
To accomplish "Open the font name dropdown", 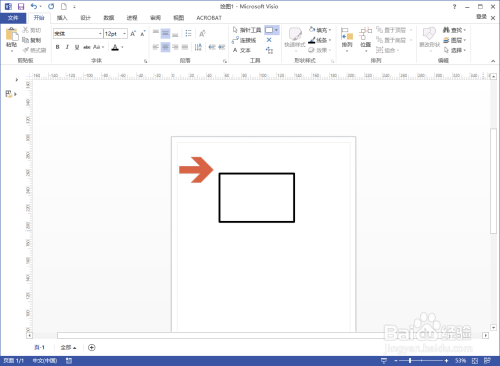I will point(100,34).
